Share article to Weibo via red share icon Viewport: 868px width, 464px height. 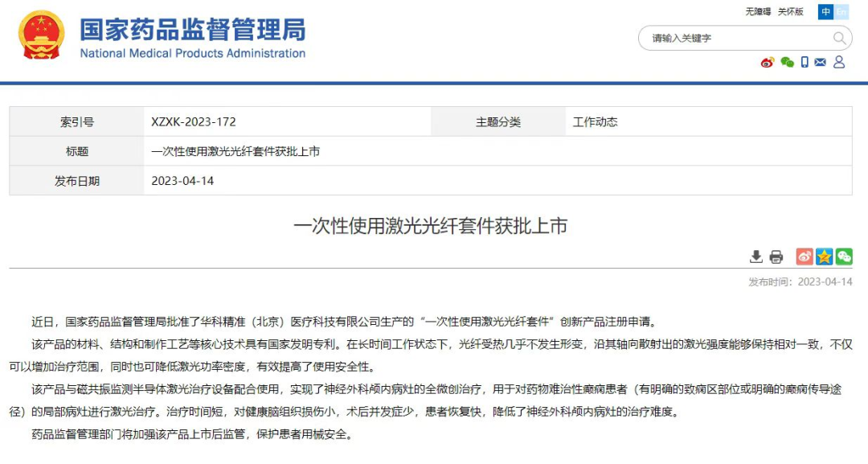point(805,257)
